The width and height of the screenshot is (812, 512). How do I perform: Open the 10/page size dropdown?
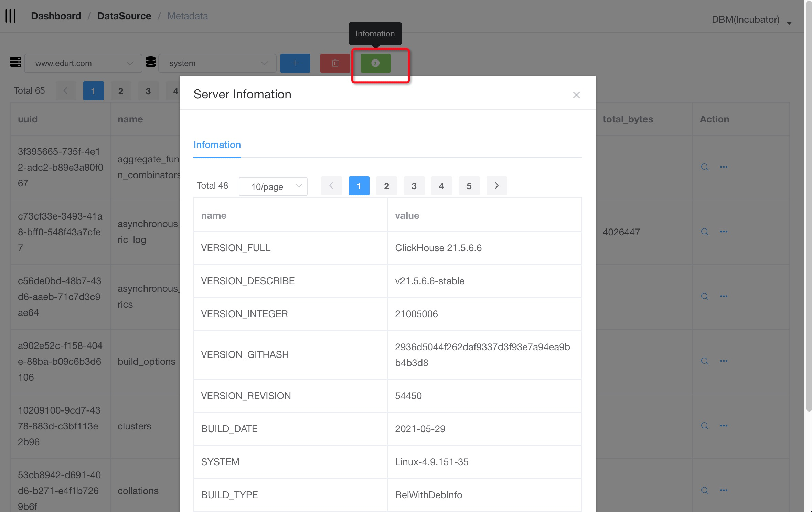(x=273, y=186)
